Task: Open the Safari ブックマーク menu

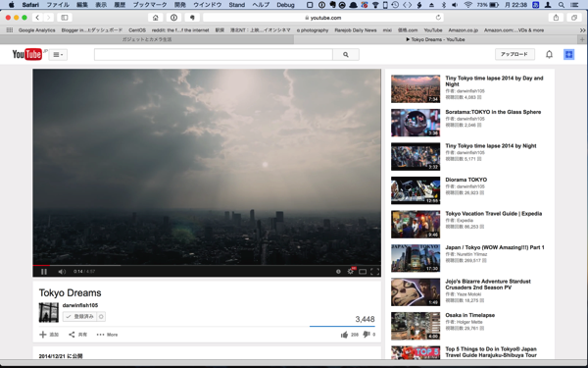Action: [150, 5]
